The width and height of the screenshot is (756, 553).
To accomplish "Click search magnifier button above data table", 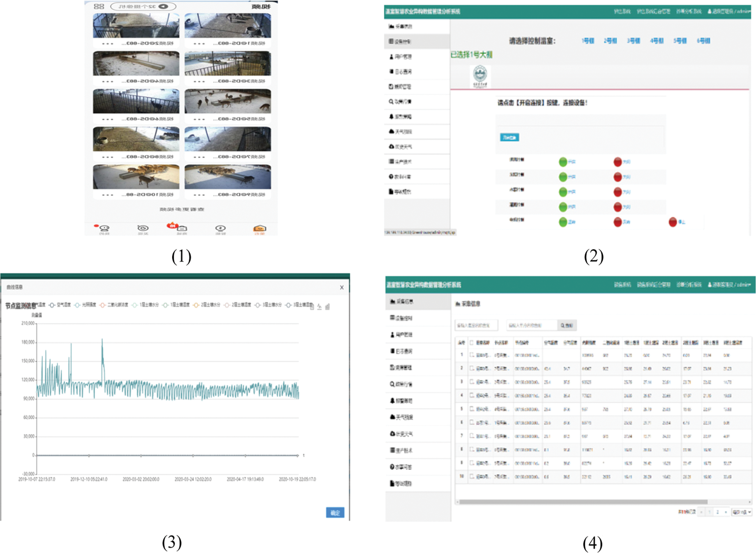I will coord(567,325).
